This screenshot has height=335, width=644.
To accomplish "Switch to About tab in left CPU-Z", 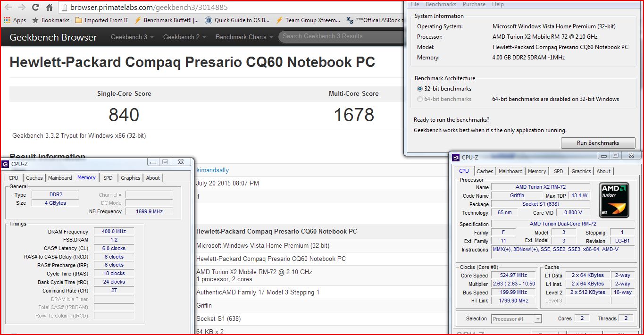I will [153, 178].
